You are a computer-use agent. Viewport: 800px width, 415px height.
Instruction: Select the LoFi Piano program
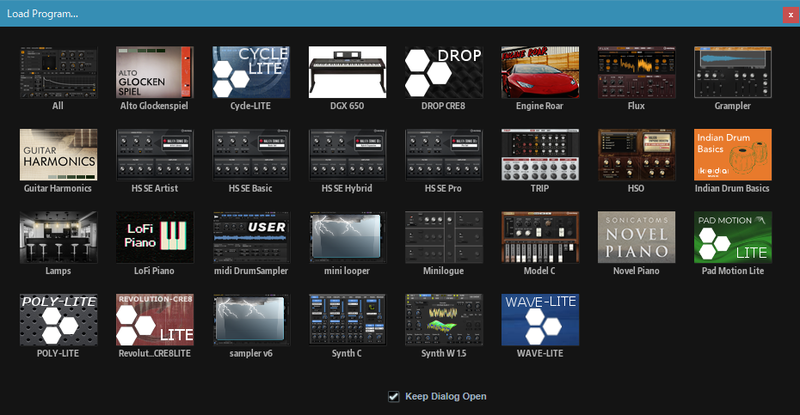155,237
